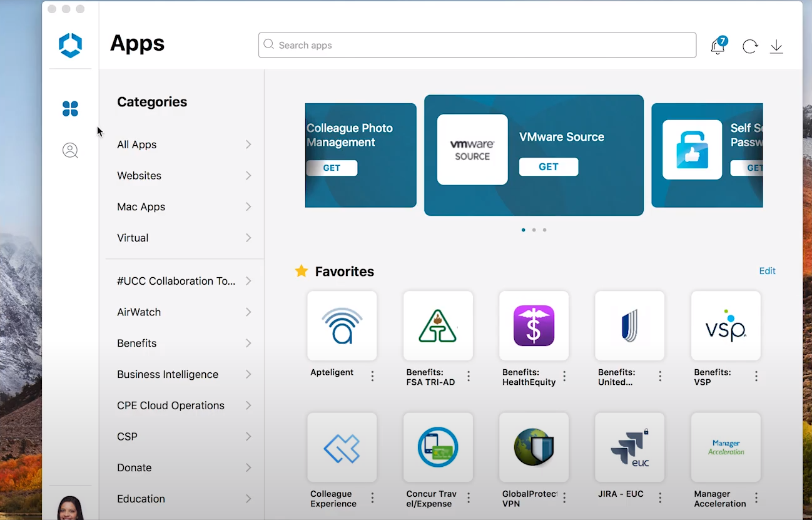Click inside the Search apps field
812x520 pixels.
coord(477,44)
